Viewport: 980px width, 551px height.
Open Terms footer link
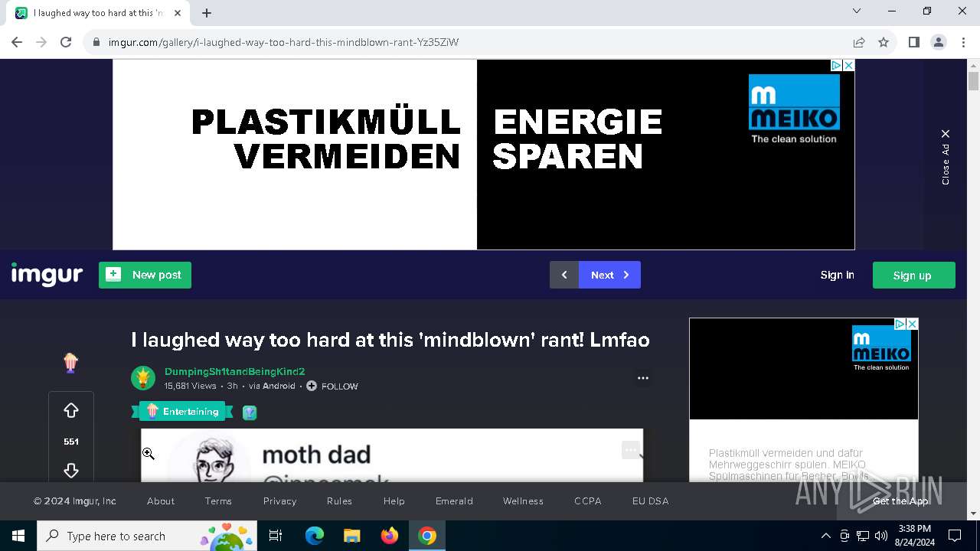coord(218,500)
